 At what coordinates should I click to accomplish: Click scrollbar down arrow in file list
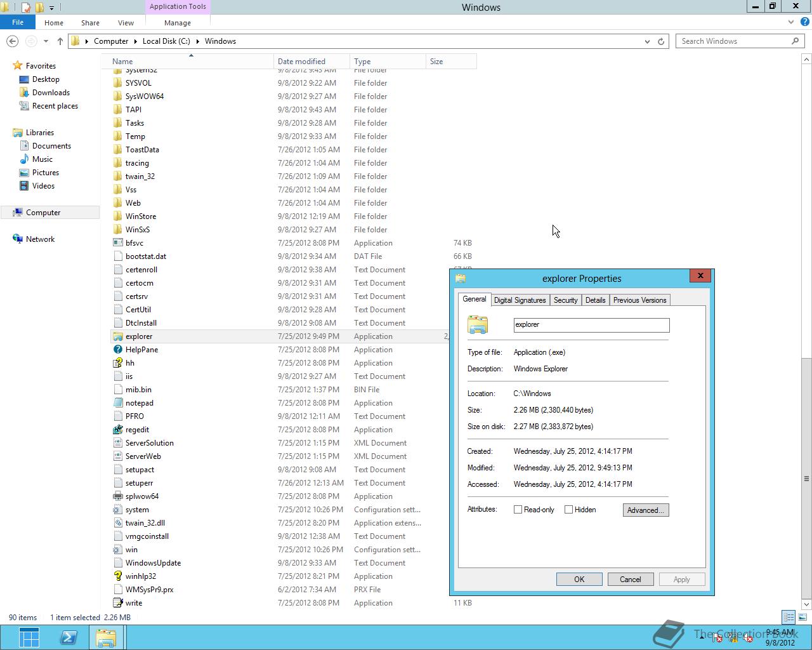pos(806,604)
